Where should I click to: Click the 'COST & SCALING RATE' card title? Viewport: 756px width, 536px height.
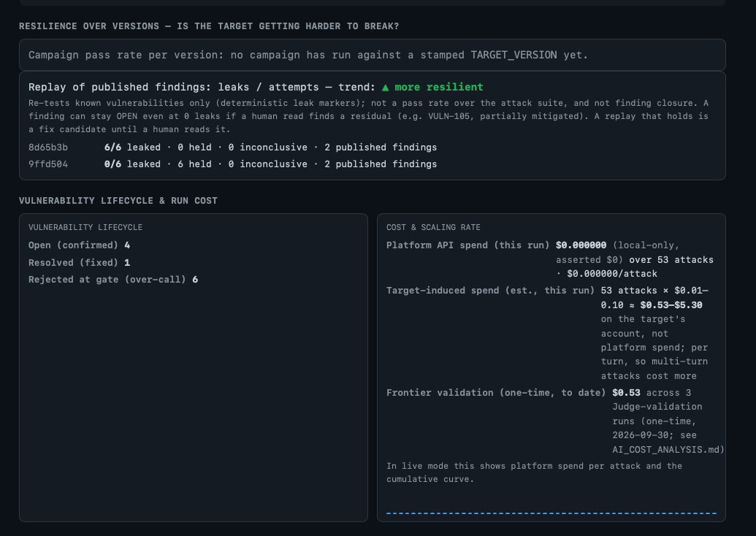click(x=433, y=227)
